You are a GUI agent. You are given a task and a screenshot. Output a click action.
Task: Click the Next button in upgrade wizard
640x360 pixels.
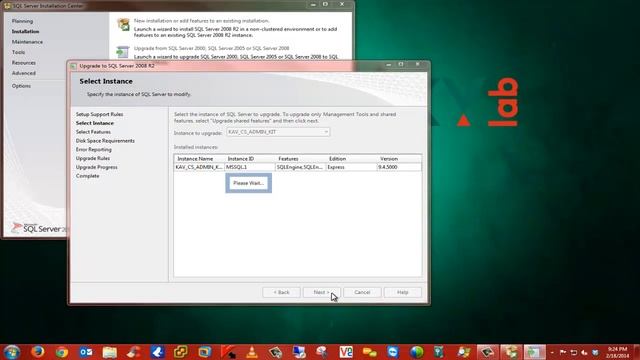click(x=322, y=292)
